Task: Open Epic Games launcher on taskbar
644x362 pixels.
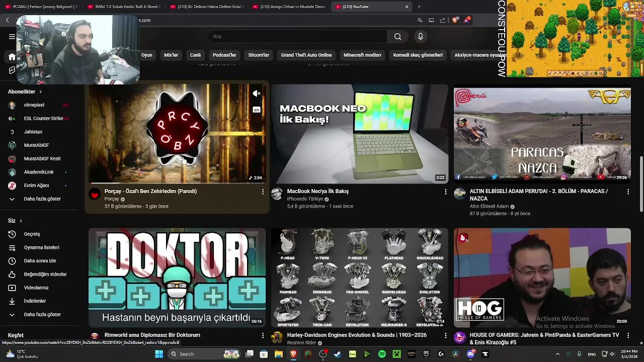Action: click(x=426, y=354)
